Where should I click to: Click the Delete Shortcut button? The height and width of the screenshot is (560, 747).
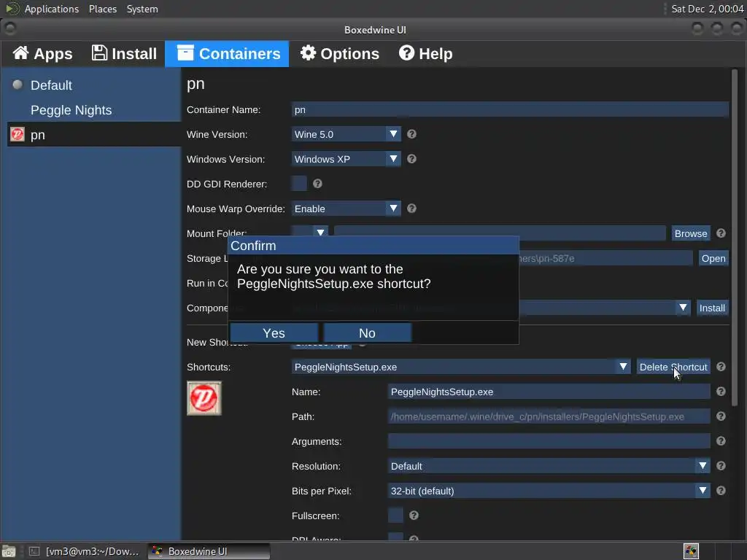673,367
